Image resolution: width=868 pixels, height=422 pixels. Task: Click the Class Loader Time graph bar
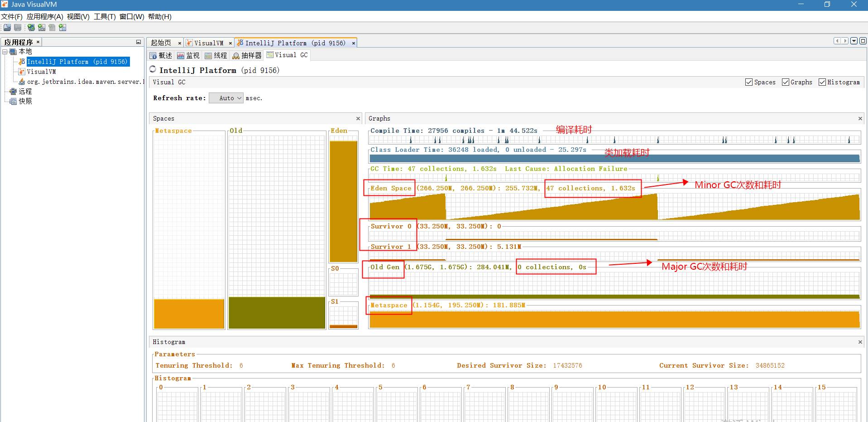click(x=614, y=158)
